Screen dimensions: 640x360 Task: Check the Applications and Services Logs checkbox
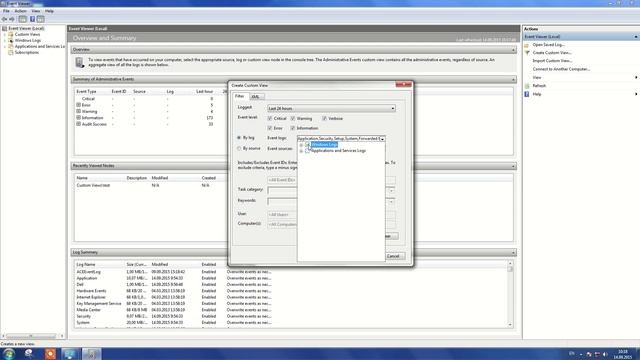tap(307, 151)
